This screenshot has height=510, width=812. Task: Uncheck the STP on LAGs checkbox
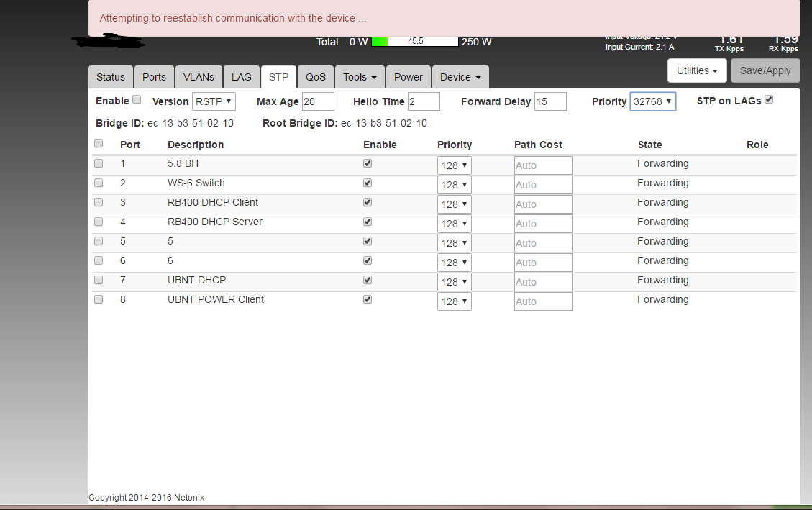click(769, 100)
